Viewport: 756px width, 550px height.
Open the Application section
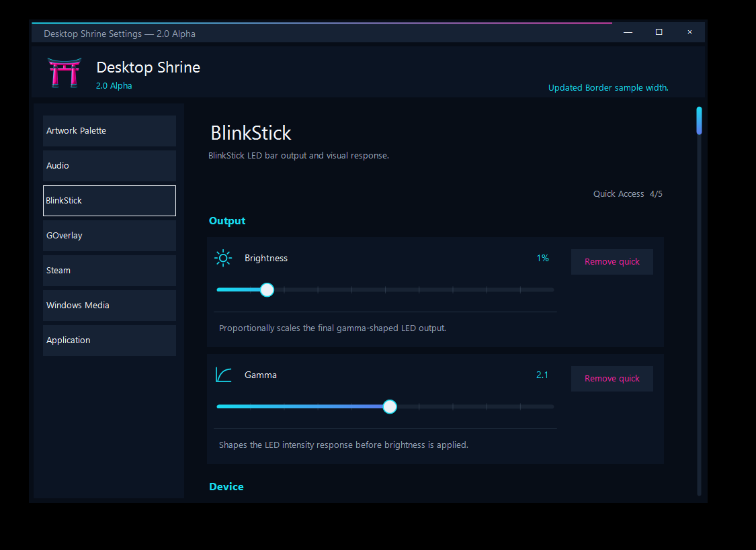tap(110, 340)
